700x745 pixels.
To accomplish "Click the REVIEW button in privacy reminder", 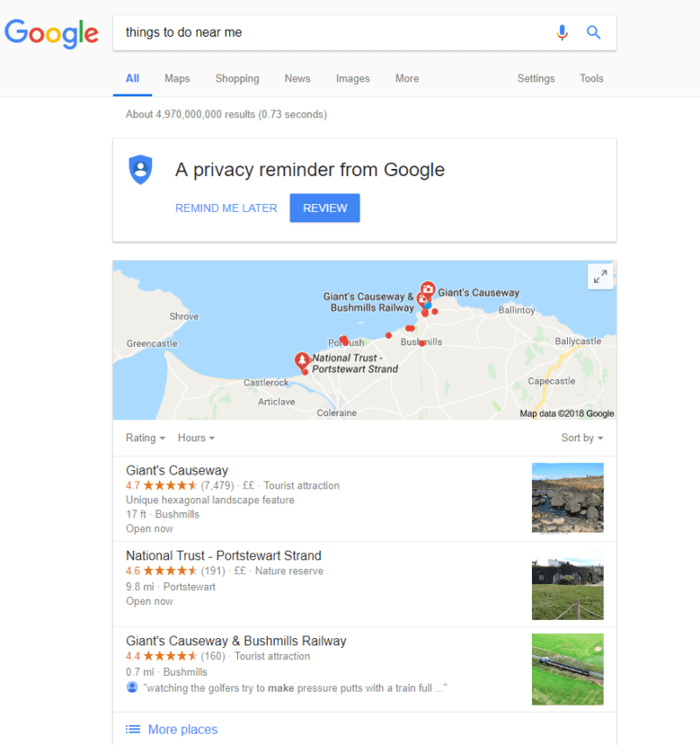I will 325,207.
